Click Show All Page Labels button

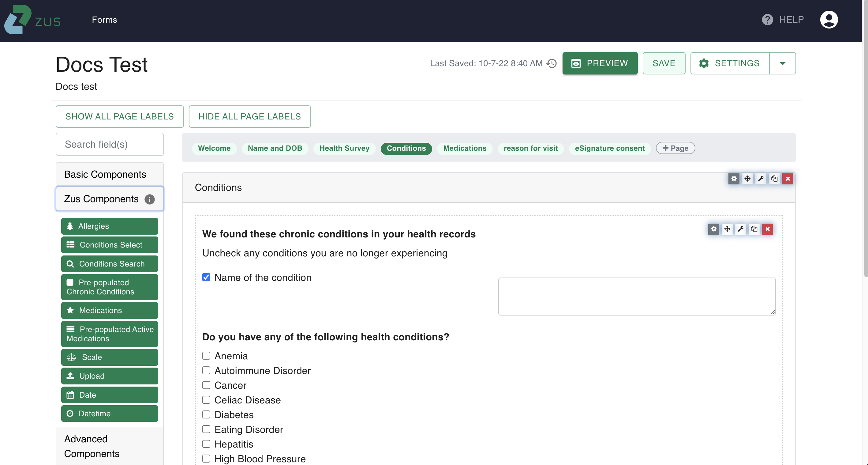(119, 116)
